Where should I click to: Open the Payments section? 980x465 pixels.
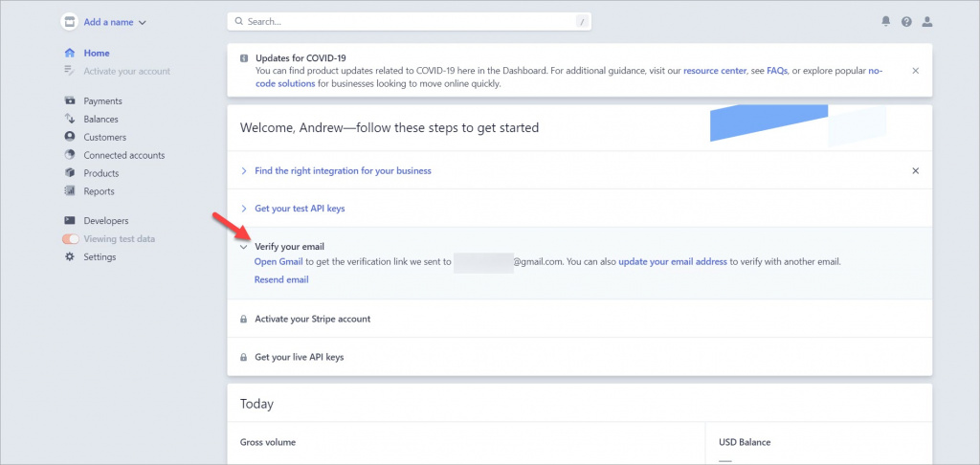102,101
